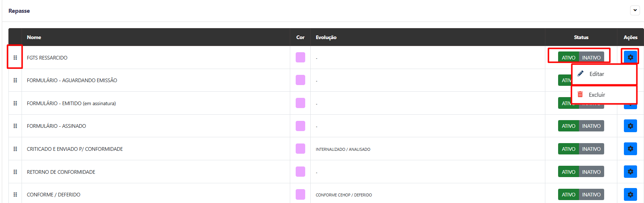The width and height of the screenshot is (644, 203).
Task: Open gear menu for CRITICADO E ENVIADO row
Action: click(630, 149)
